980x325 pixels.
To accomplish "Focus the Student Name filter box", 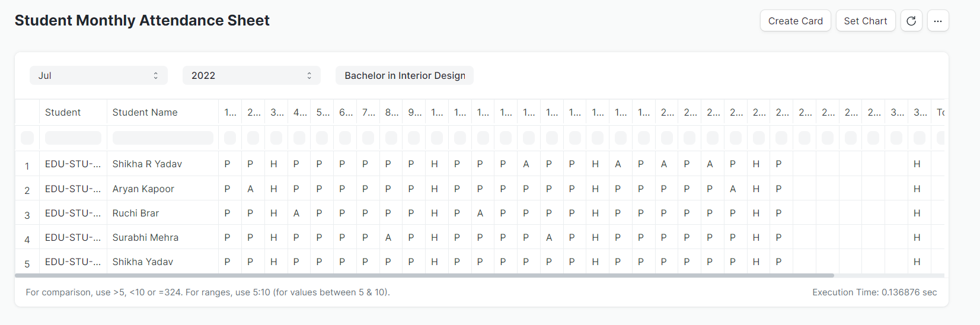I will [x=162, y=138].
